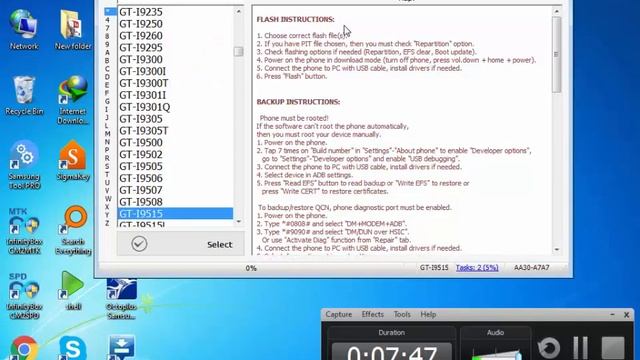Click the restart recording icon in recorder
The image size is (640, 360).
pos(549,348)
